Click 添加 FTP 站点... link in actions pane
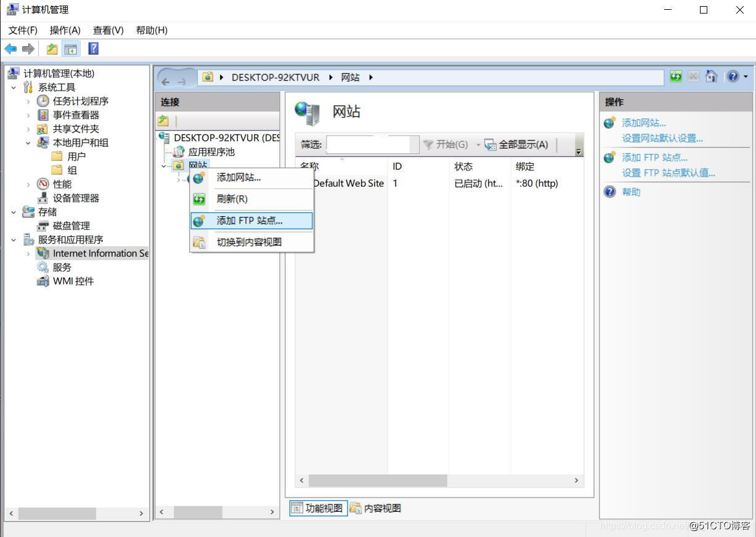 [654, 158]
